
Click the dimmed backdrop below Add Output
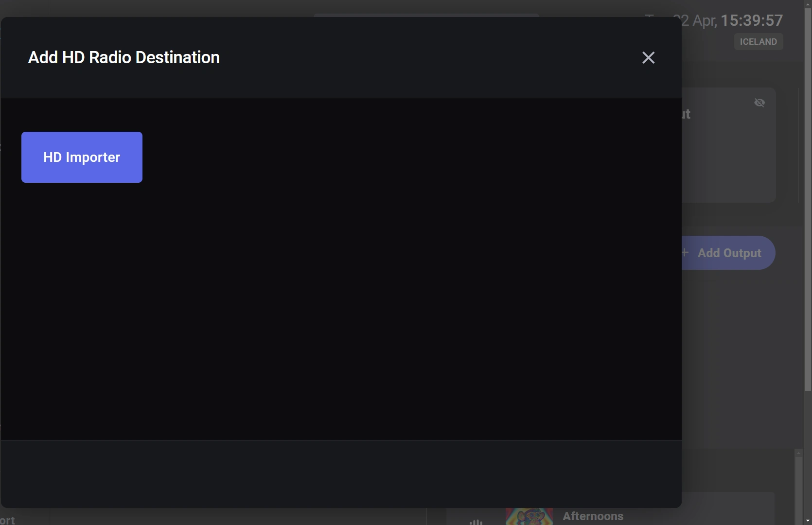[739, 360]
